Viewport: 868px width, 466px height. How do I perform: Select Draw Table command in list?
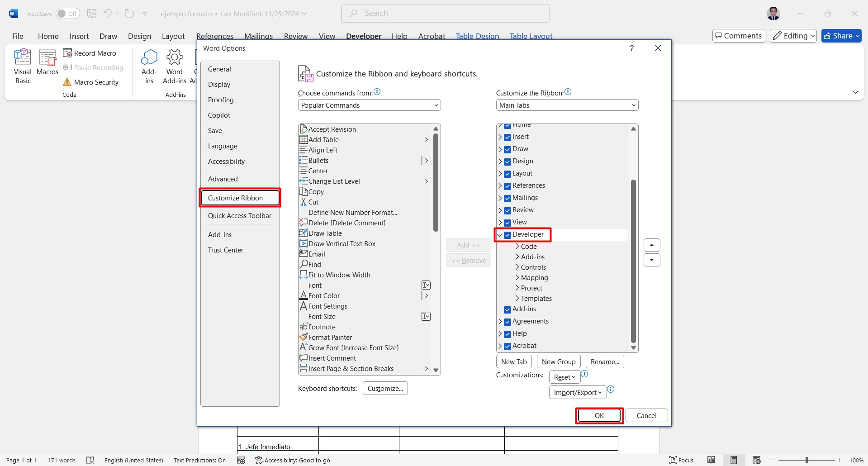coord(365,233)
